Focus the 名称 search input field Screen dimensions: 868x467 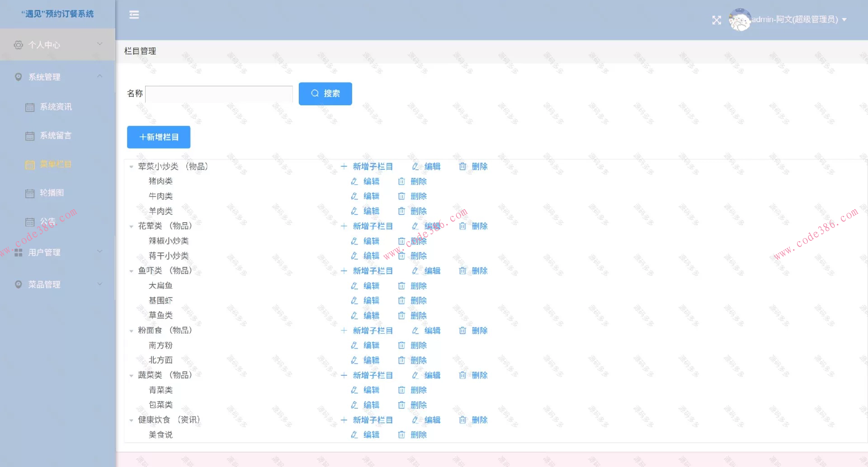pyautogui.click(x=219, y=94)
